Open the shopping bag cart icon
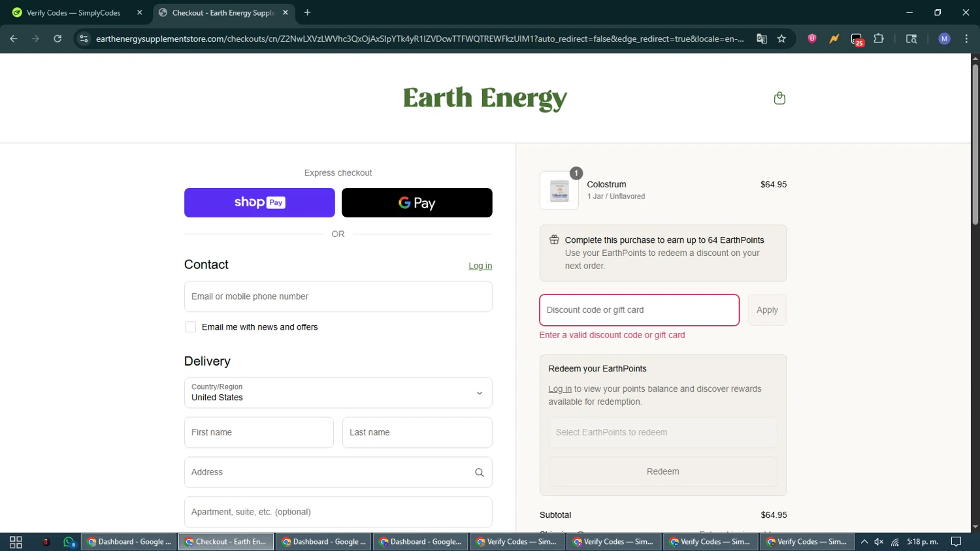980x551 pixels. click(x=779, y=98)
